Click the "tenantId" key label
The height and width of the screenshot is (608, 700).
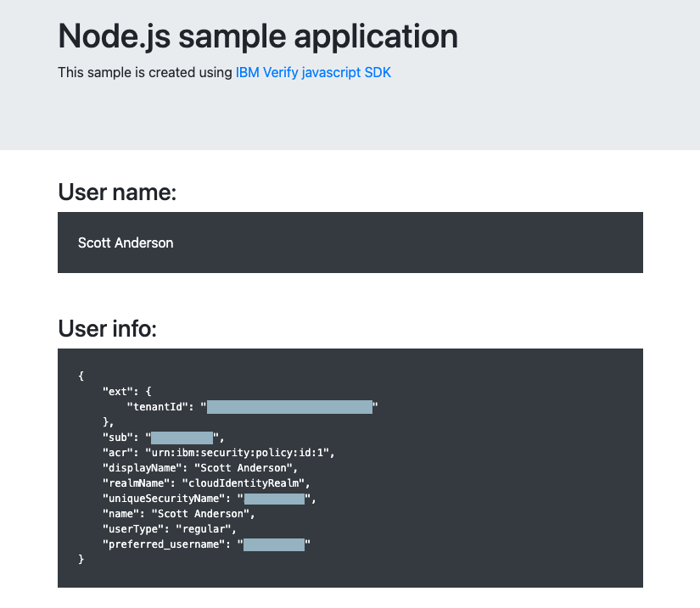pyautogui.click(x=158, y=407)
